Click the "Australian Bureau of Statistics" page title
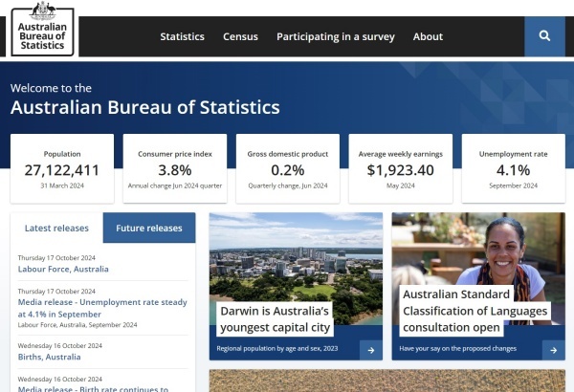 pyautogui.click(x=145, y=108)
